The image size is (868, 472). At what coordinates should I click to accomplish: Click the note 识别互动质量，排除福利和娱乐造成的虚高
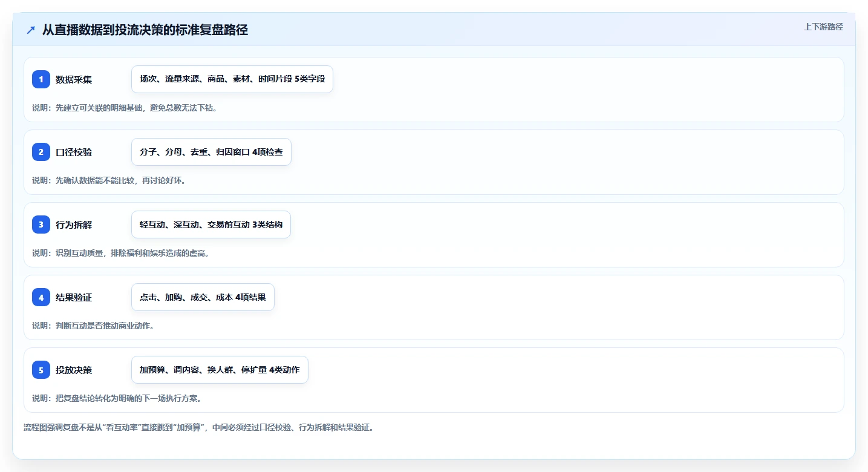point(121,253)
